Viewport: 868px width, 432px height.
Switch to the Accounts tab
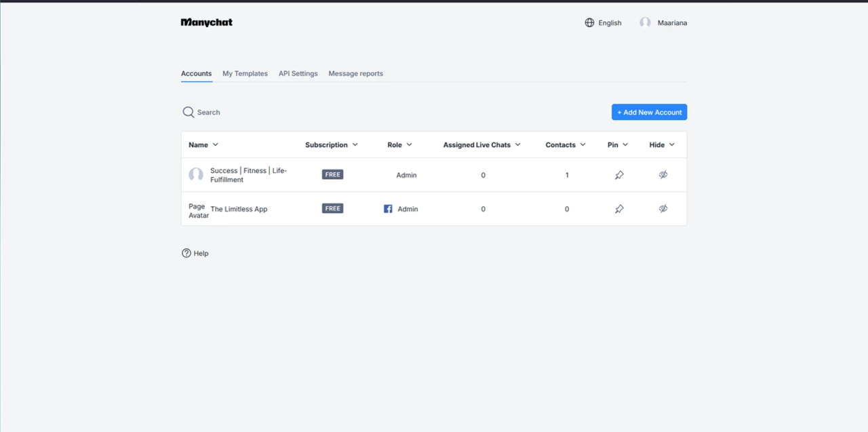[196, 73]
